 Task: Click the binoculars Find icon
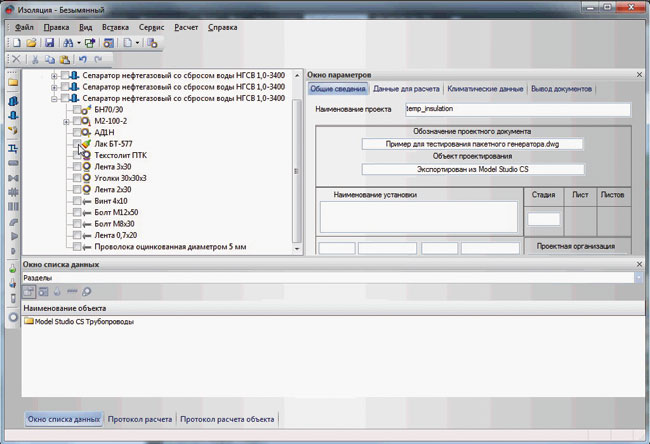(x=68, y=44)
